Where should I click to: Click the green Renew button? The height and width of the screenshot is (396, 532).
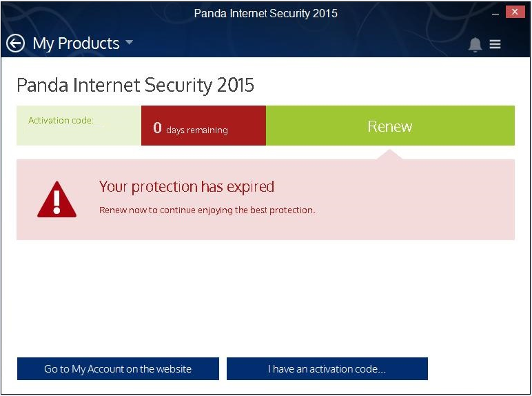click(x=390, y=126)
